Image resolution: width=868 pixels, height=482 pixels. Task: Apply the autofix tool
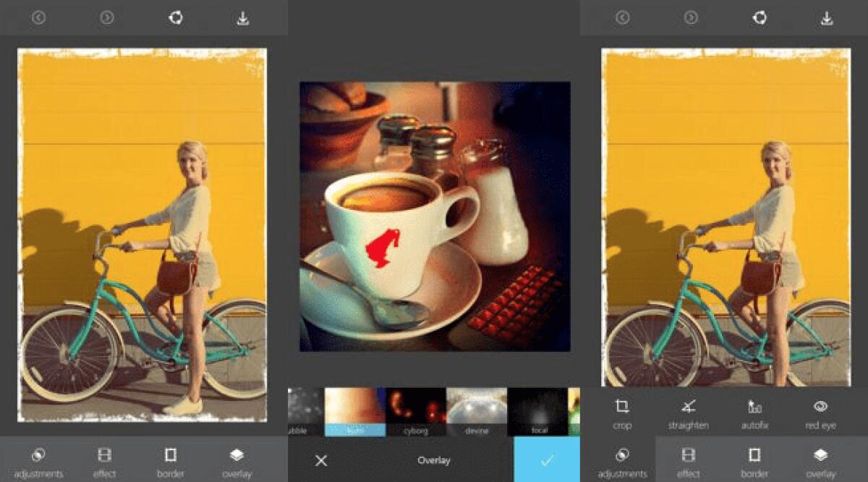pyautogui.click(x=754, y=413)
